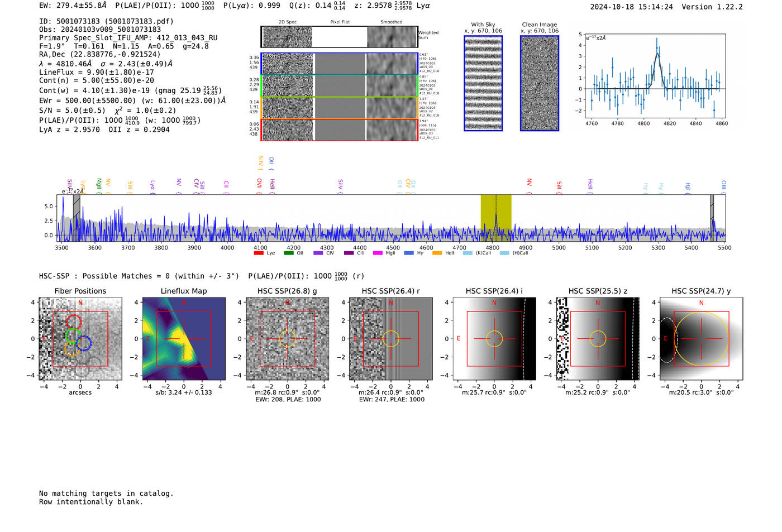Click the Weighted Sum 2D spectrum row
This screenshot has height=532, width=782.
339,37
